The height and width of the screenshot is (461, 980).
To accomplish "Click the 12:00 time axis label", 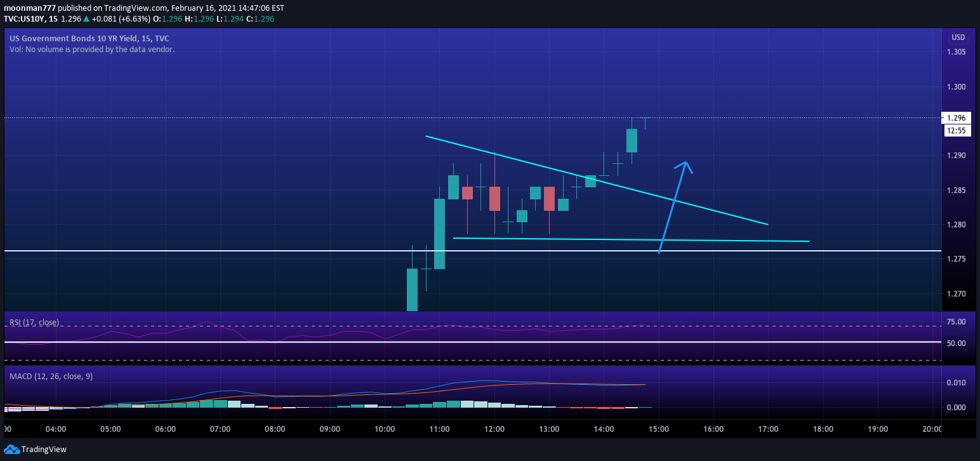I will [x=494, y=429].
